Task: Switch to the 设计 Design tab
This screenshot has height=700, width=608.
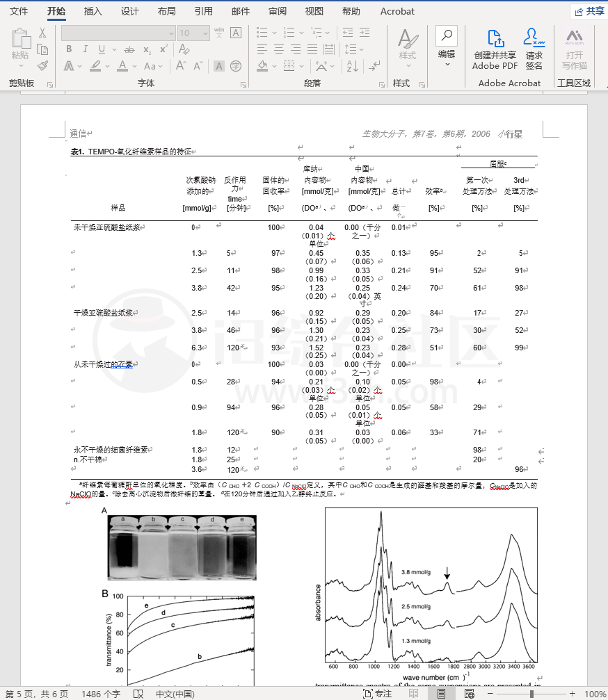Action: tap(129, 11)
